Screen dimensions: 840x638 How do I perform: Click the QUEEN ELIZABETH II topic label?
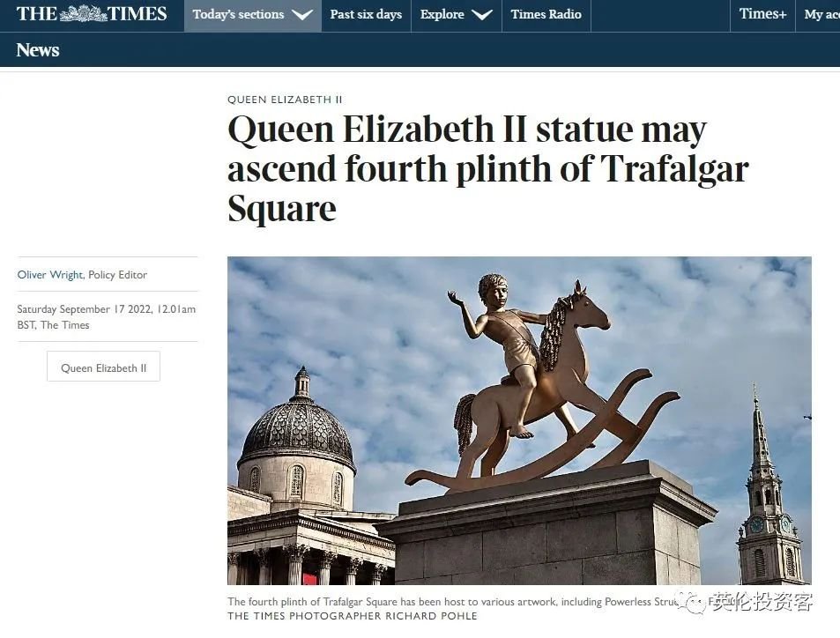(x=285, y=100)
